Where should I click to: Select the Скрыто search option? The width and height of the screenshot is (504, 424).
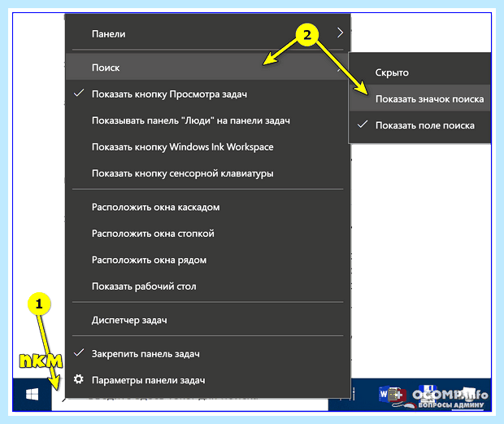(x=420, y=72)
